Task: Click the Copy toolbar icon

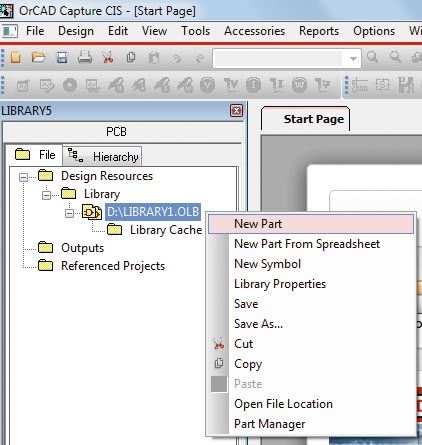Action: pos(131,58)
